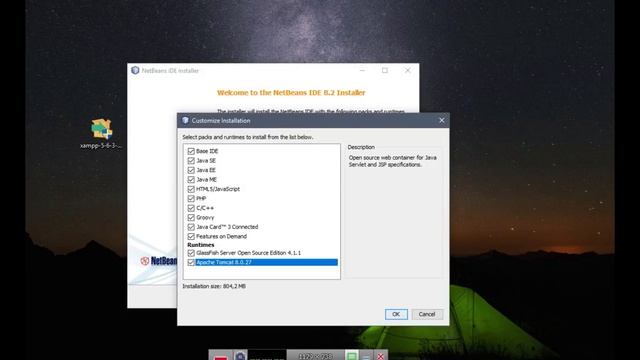Uncheck the Features on Demand checkbox
This screenshot has width=640, height=360.
(x=191, y=236)
